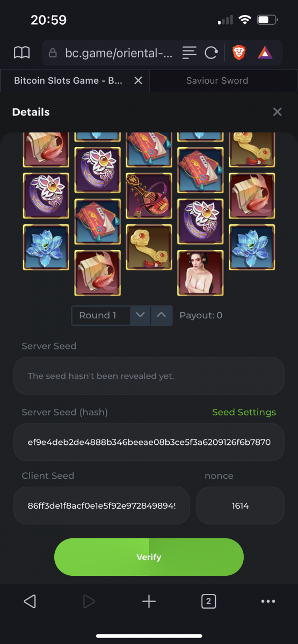Open the Seed Settings link
Viewport: 298px width, 644px height.
tap(244, 412)
